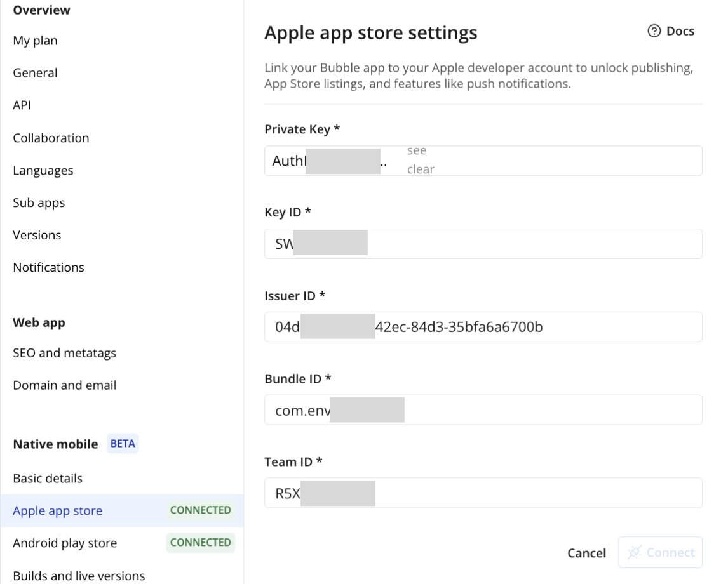Click the Private Key input field
Viewport: 728px width, 584px height.
[x=483, y=161]
